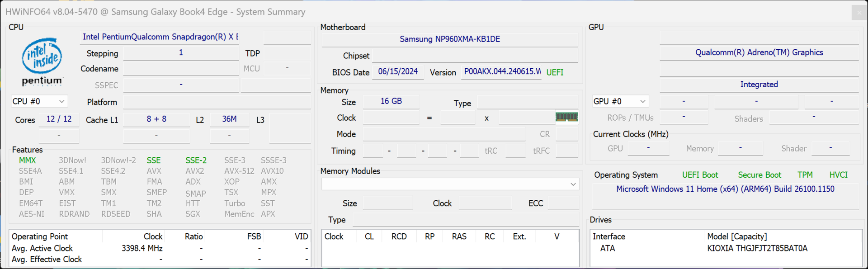Screen dimensions: 868x269
Task: Click the AVX-512 feature flag
Action: click(x=239, y=171)
